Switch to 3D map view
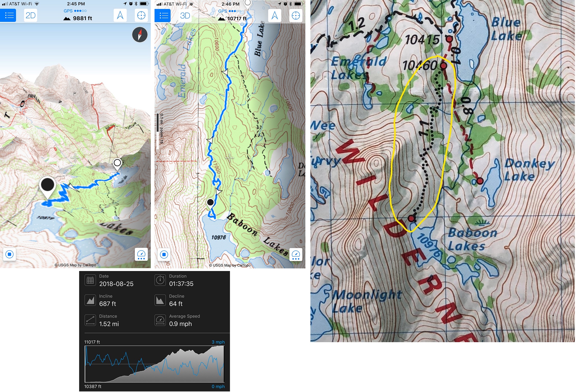 pyautogui.click(x=185, y=15)
